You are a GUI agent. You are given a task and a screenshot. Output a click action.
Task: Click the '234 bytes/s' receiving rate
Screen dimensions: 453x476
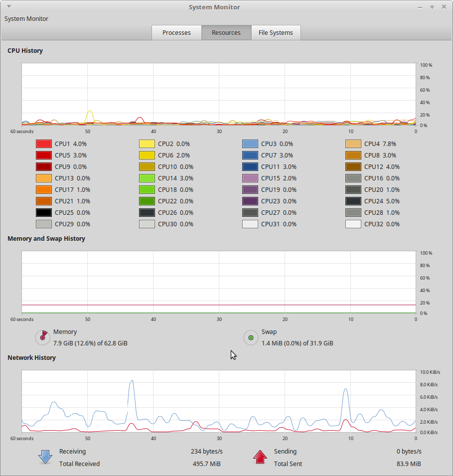click(207, 452)
